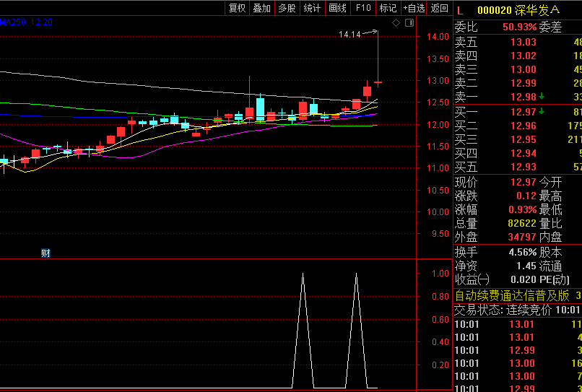Image resolution: width=582 pixels, height=392 pixels.
Task: Click 股本 label
Action: point(550,253)
